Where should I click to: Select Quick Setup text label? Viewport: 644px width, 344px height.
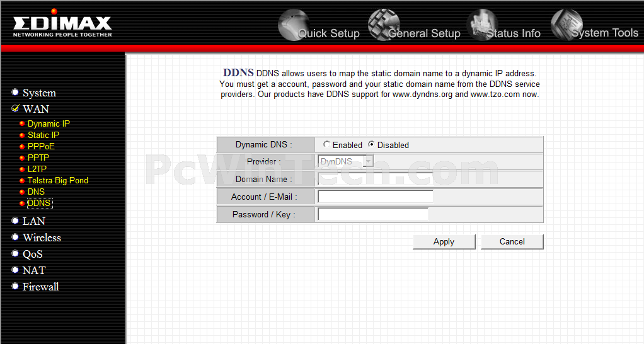coord(329,33)
